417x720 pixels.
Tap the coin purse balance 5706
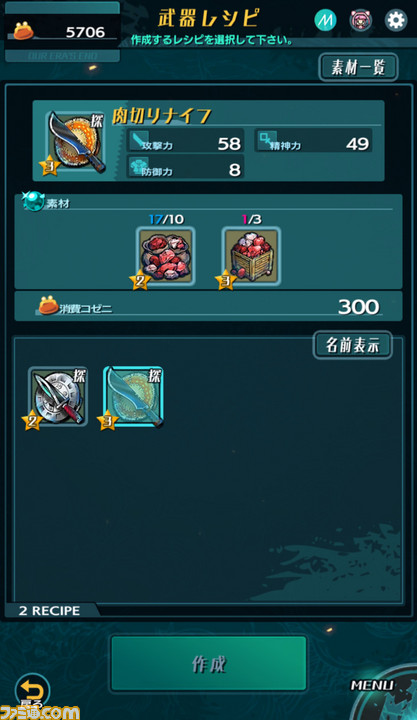[x=62, y=32]
